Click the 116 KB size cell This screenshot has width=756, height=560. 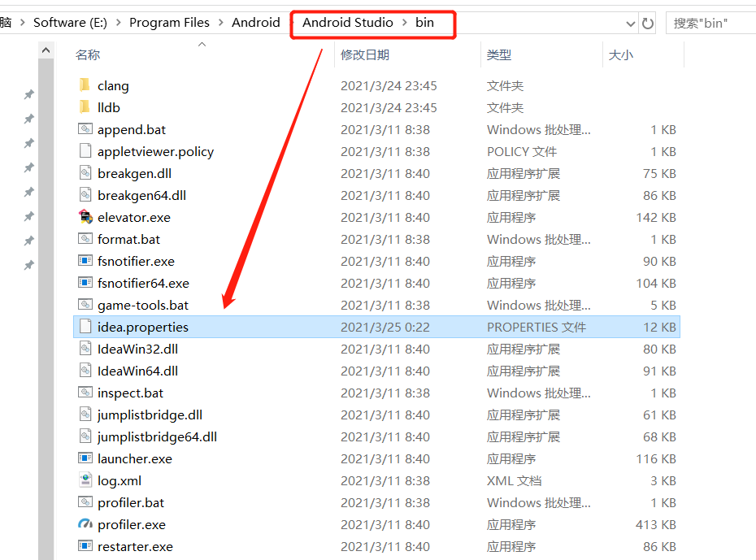[x=656, y=459]
